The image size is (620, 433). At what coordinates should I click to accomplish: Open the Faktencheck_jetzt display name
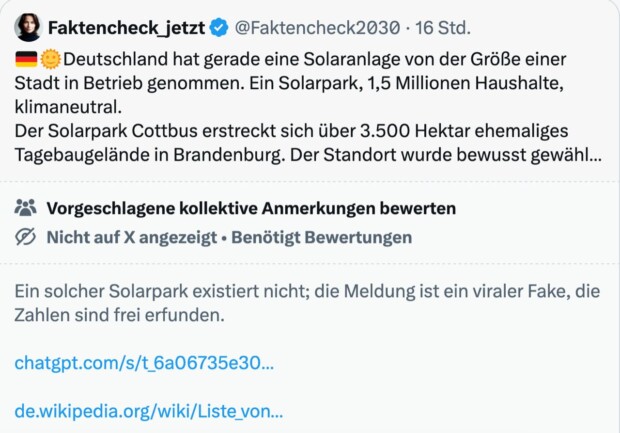pos(127,28)
